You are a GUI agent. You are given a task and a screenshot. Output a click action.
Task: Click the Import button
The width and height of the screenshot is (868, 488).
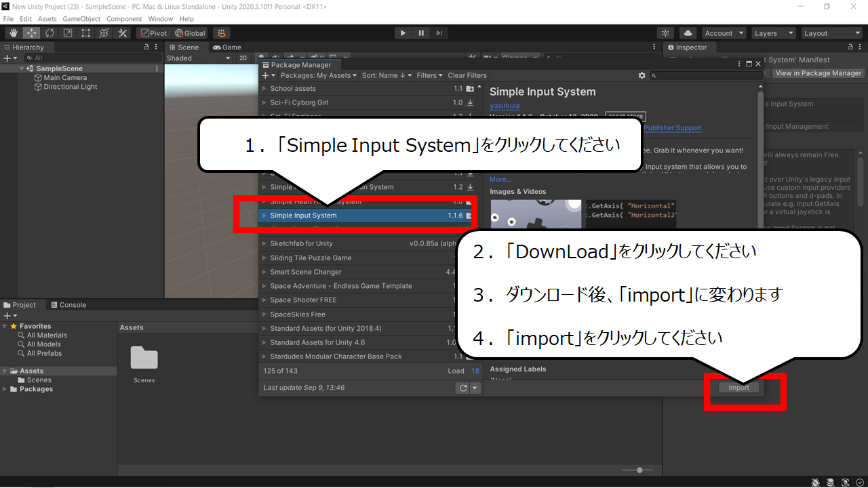(738, 388)
